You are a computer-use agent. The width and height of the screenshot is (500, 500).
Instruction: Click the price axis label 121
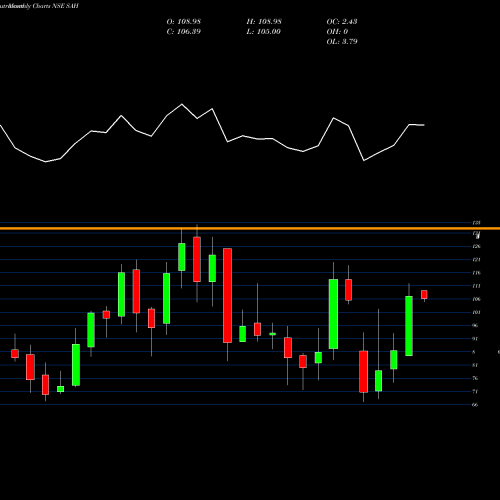point(477,260)
